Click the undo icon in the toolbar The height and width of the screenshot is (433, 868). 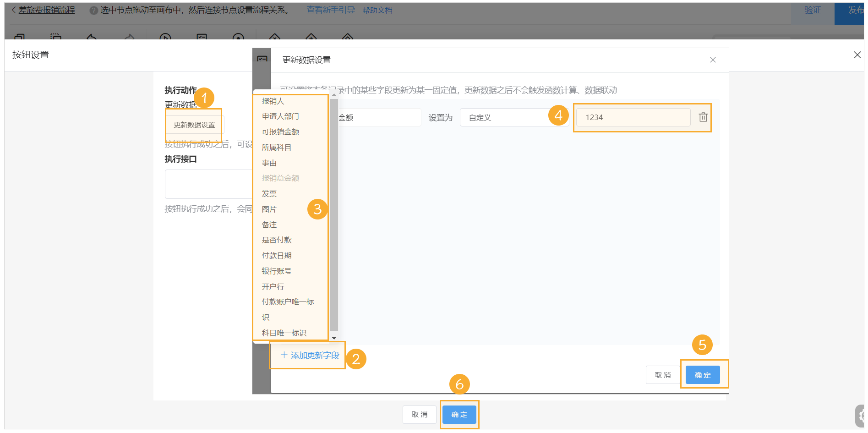pyautogui.click(x=92, y=39)
